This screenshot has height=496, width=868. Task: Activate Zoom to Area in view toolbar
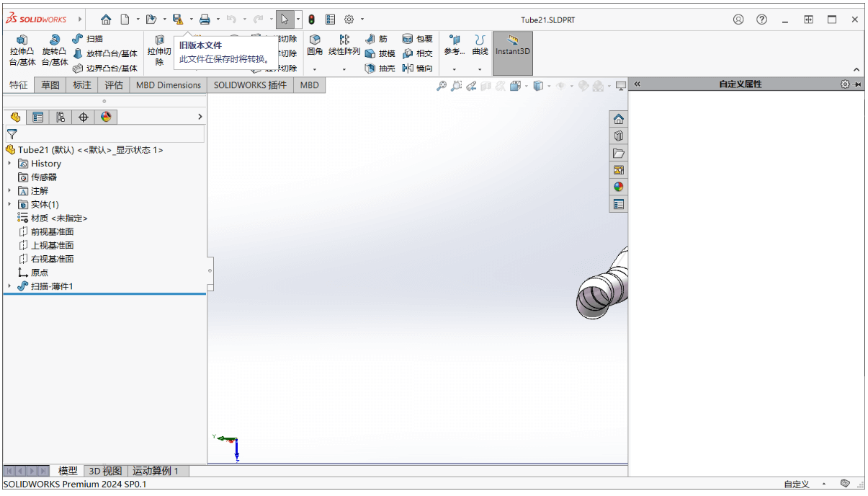click(456, 85)
